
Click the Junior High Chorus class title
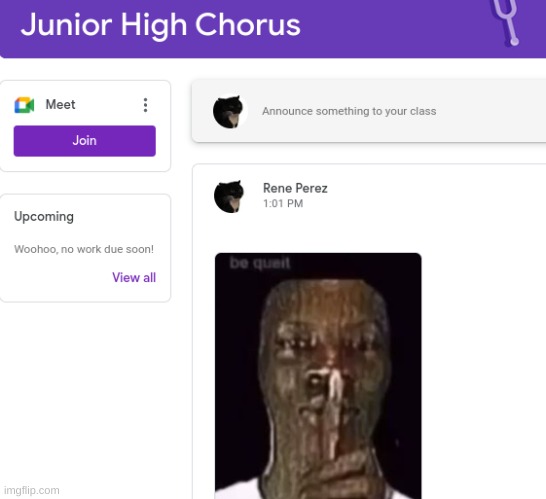161,25
